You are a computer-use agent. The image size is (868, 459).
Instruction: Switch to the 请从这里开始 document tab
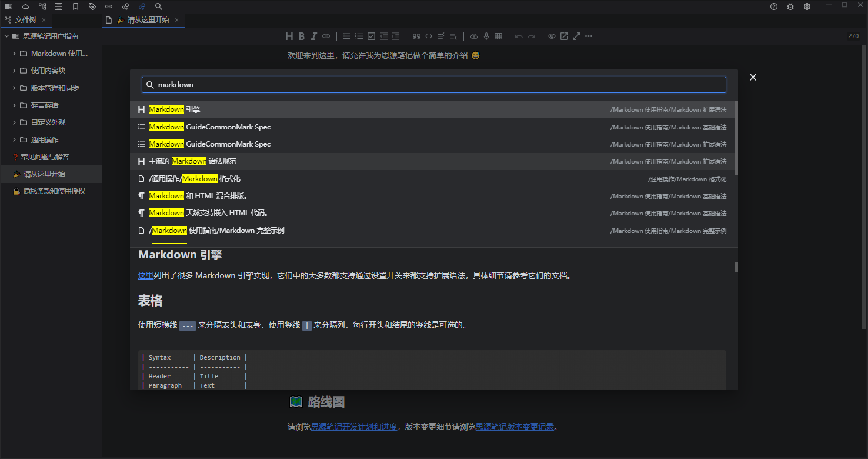[x=148, y=20]
